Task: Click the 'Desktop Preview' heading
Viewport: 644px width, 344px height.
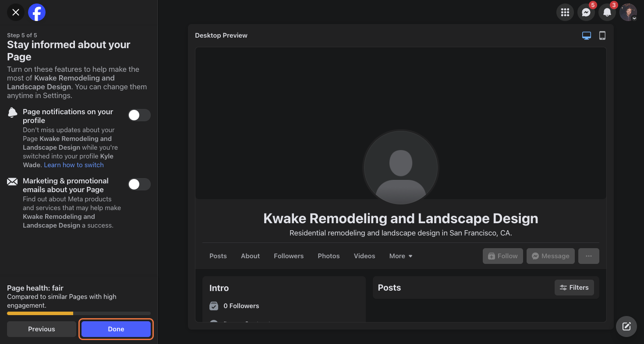Action: tap(221, 35)
